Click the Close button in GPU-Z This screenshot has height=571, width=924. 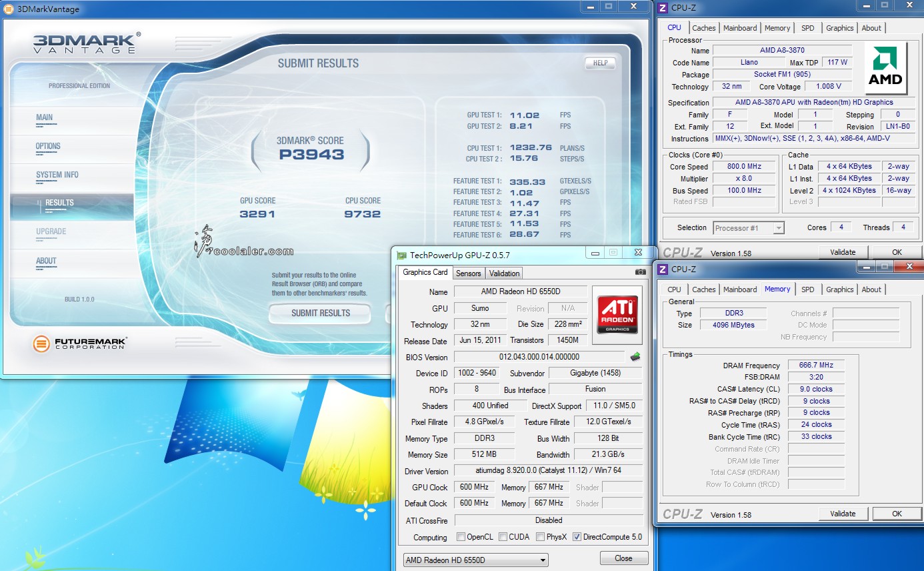point(624,558)
